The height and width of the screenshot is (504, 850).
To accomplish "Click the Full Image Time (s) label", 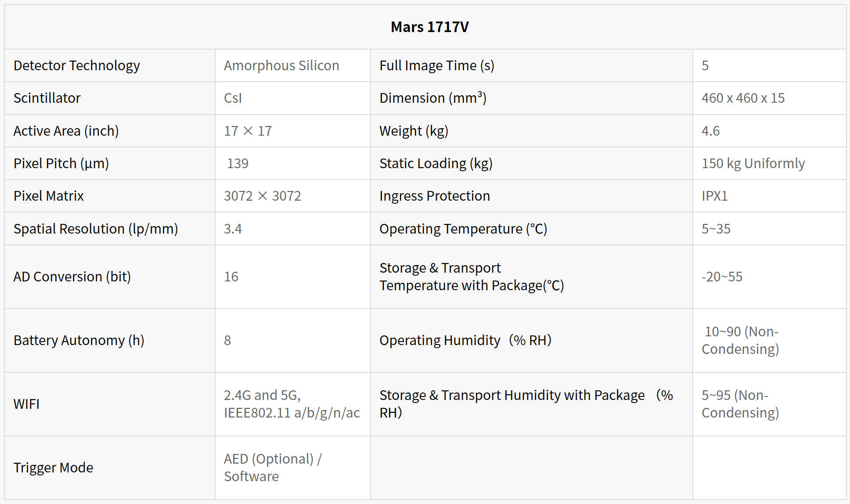I will click(x=437, y=65).
